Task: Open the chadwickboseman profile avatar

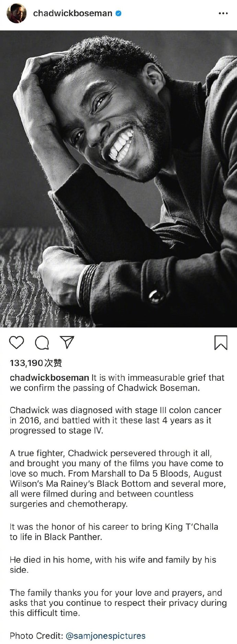Action: point(16,13)
